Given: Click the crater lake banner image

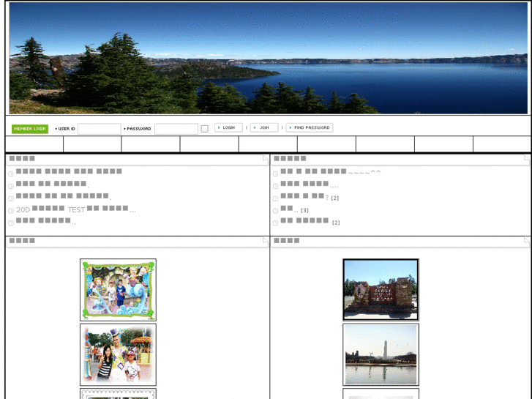Looking at the screenshot, I should coord(268,58).
